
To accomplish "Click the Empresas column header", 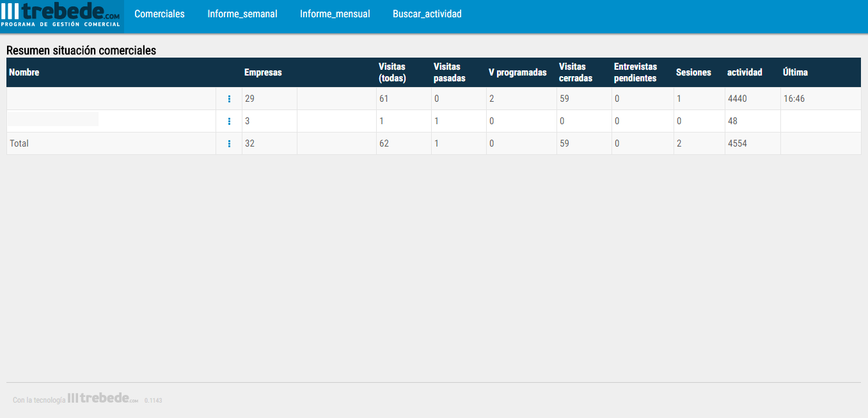I will (263, 72).
